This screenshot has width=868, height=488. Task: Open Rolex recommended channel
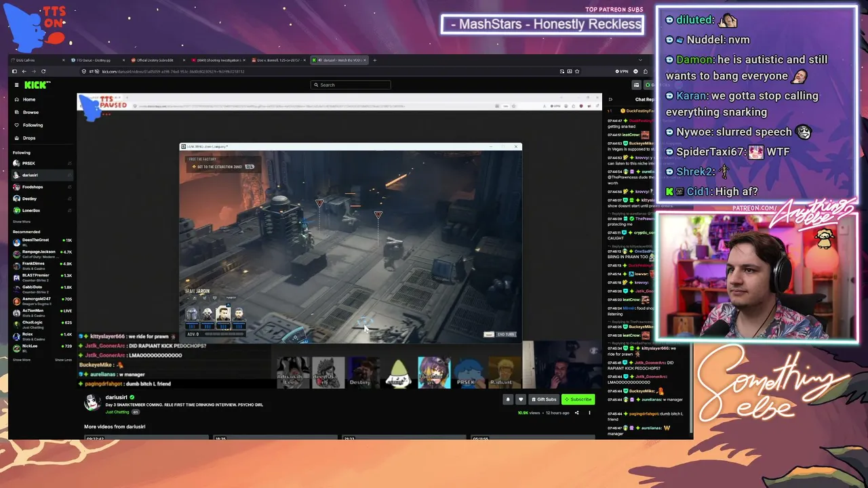coord(42,335)
